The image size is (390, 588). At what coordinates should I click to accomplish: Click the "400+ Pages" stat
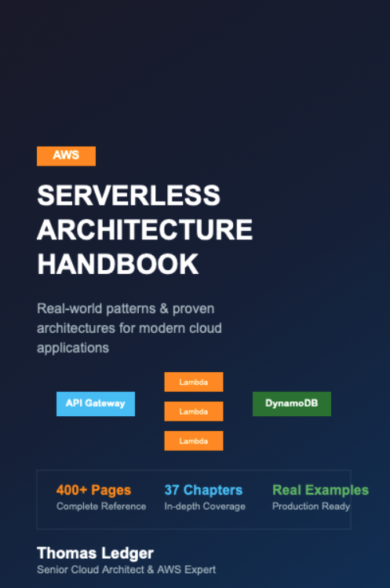coord(93,490)
